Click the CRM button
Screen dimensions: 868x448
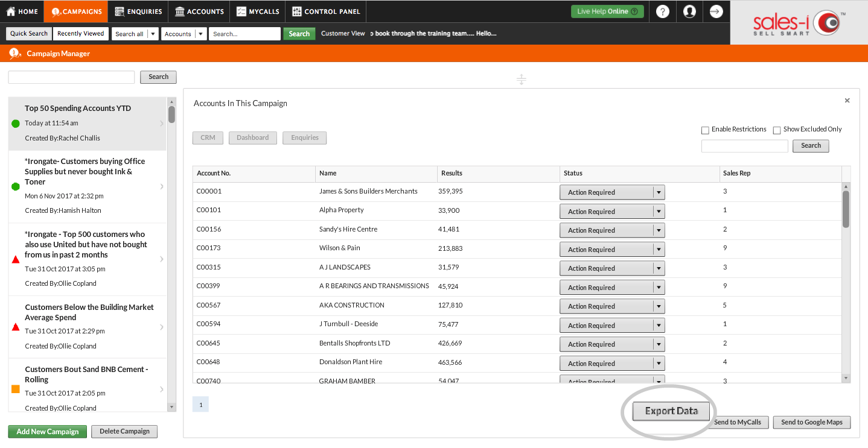point(208,138)
